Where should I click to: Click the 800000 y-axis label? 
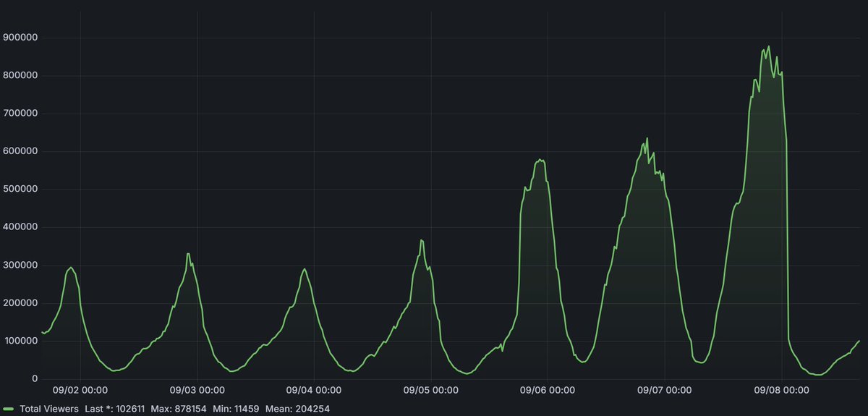(20, 75)
